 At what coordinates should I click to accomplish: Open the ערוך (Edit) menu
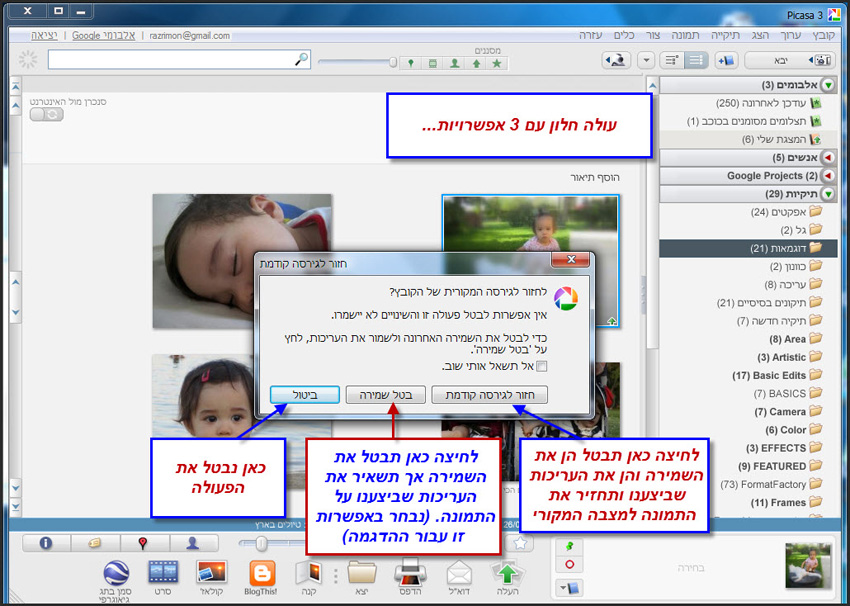(x=790, y=35)
